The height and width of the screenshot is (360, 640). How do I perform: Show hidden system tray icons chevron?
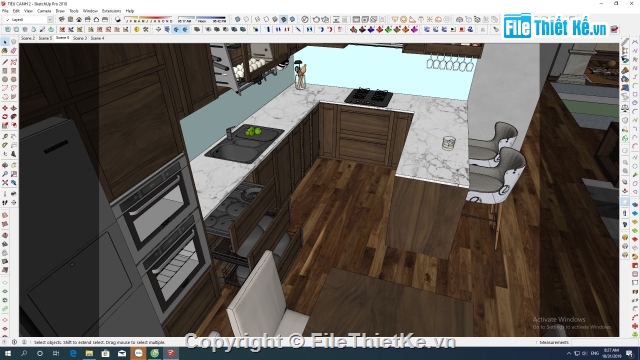pos(569,353)
